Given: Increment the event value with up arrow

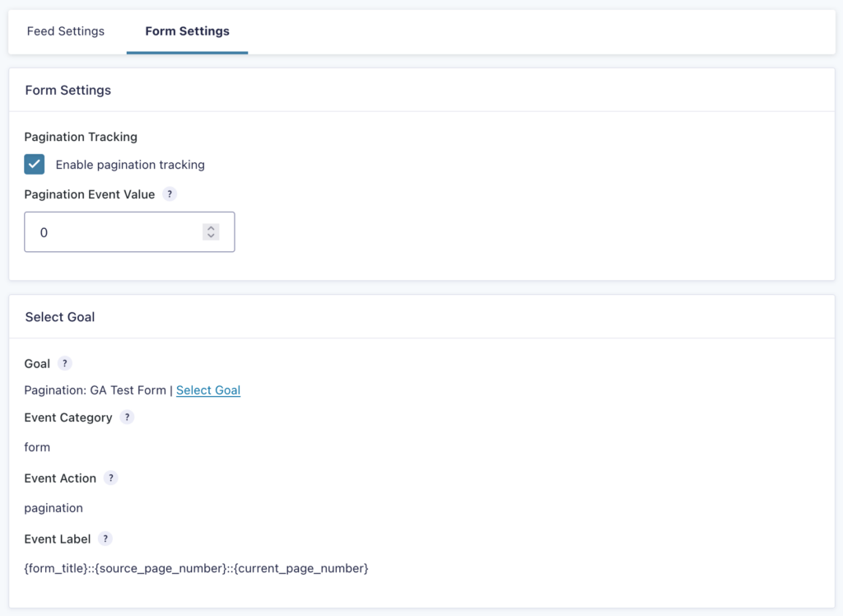Looking at the screenshot, I should pos(211,227).
